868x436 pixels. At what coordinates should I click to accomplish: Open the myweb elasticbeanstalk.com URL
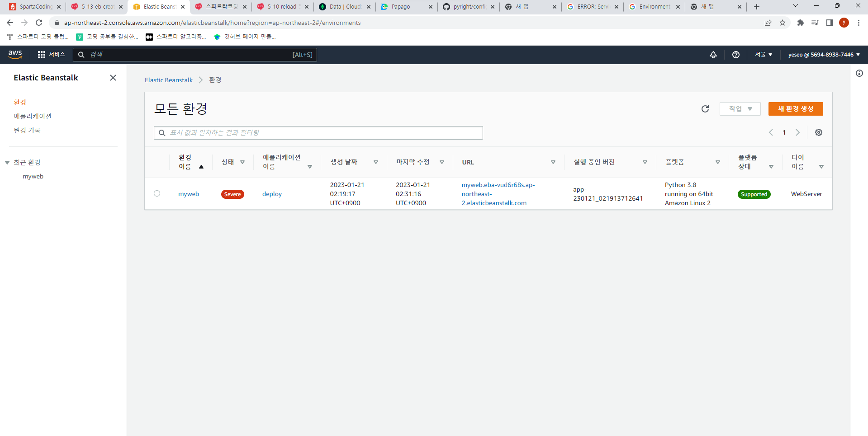coord(498,194)
